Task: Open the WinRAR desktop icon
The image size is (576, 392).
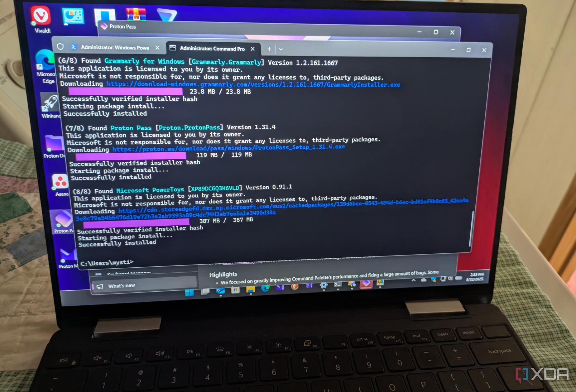Action: (136, 14)
